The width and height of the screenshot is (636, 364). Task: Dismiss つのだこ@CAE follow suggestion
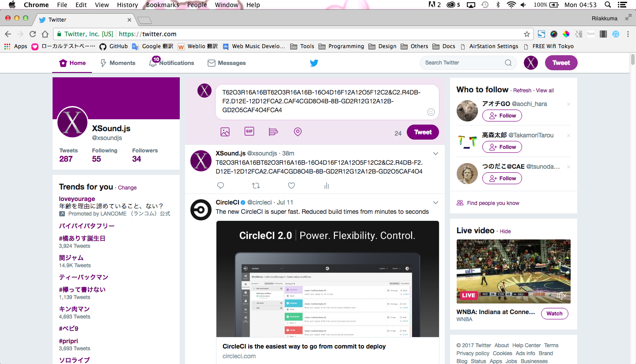[x=568, y=167]
